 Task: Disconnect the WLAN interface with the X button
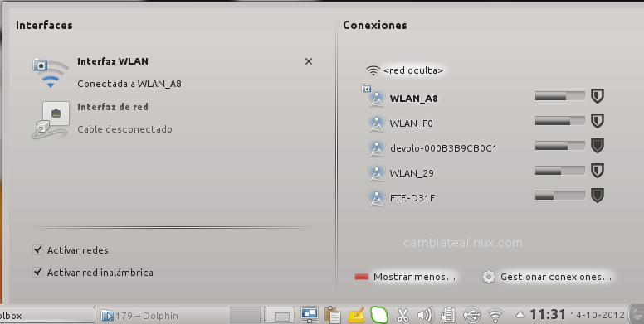309,61
